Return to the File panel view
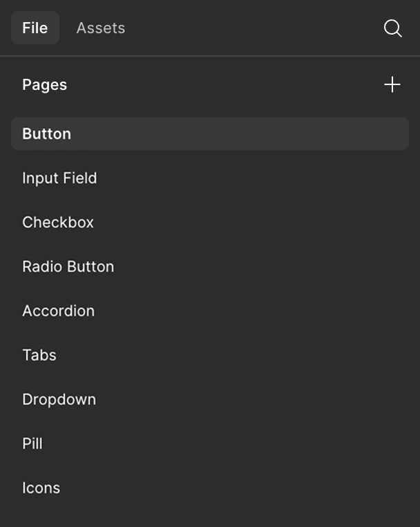This screenshot has width=420, height=527. [35, 28]
